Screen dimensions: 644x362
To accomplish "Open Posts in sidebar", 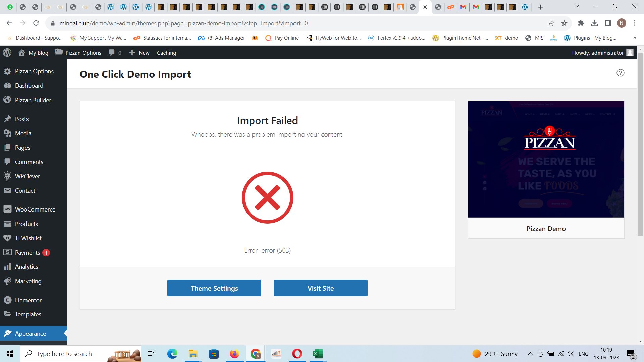I will tap(34, 119).
